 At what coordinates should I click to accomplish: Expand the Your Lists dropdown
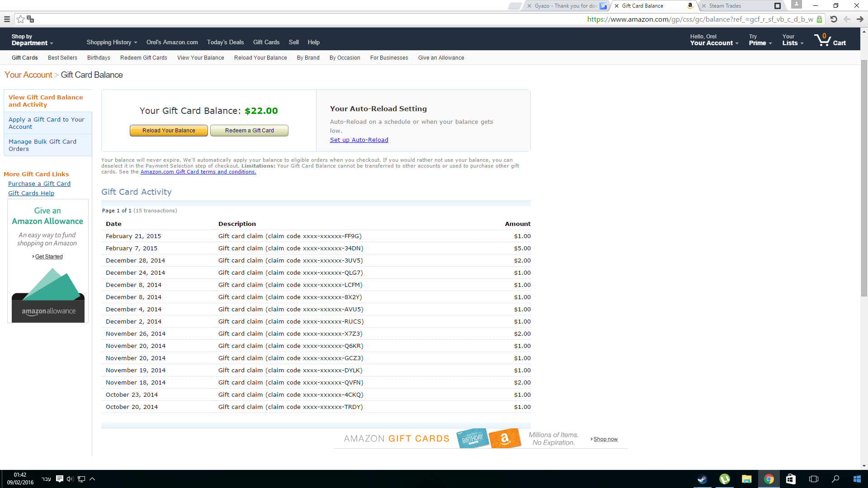[793, 40]
